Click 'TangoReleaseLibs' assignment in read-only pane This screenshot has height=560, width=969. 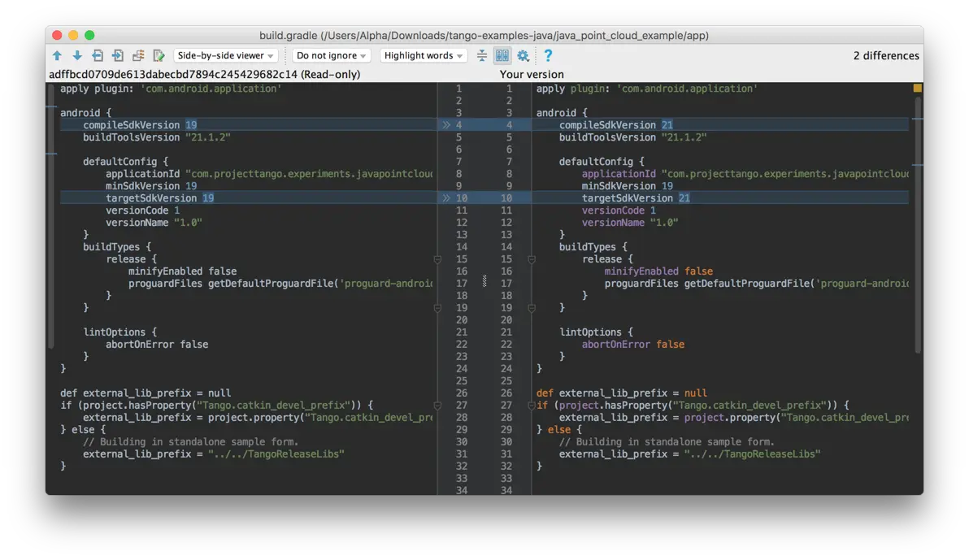[214, 454]
